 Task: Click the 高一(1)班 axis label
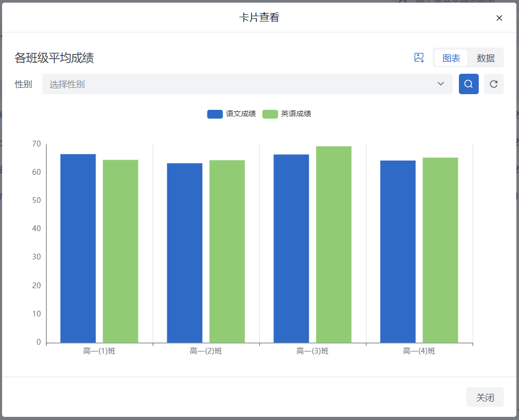point(99,351)
